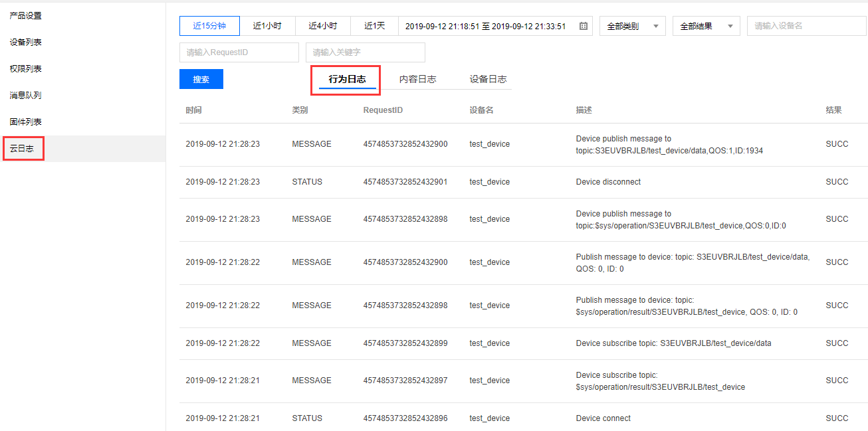
Task: Click the 请输入关键字 keyword field
Action: coord(365,52)
